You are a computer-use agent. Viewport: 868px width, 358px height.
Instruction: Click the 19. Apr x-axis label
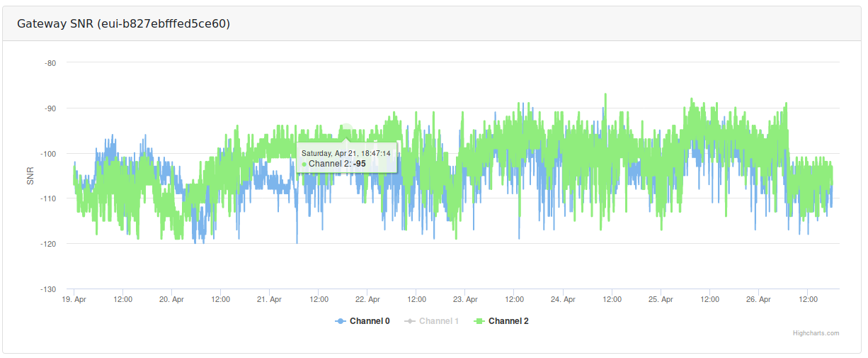coord(74,300)
